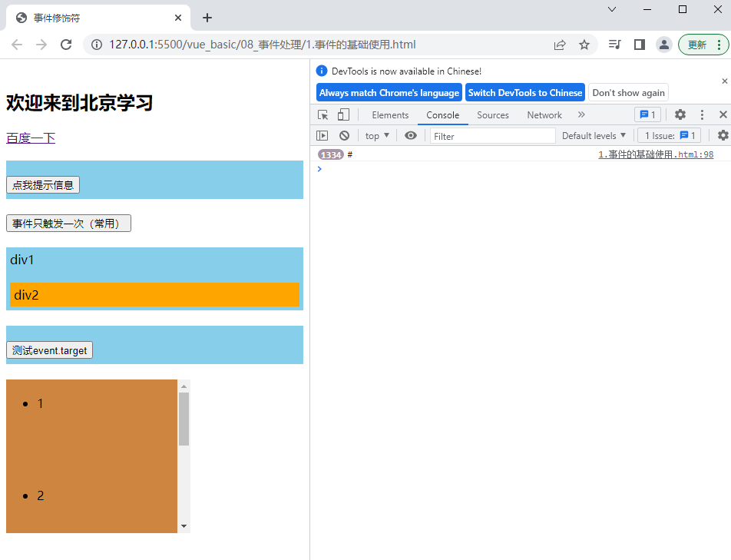The height and width of the screenshot is (560, 731).
Task: Expand the hidden DevTools tabs chevron
Action: (581, 114)
